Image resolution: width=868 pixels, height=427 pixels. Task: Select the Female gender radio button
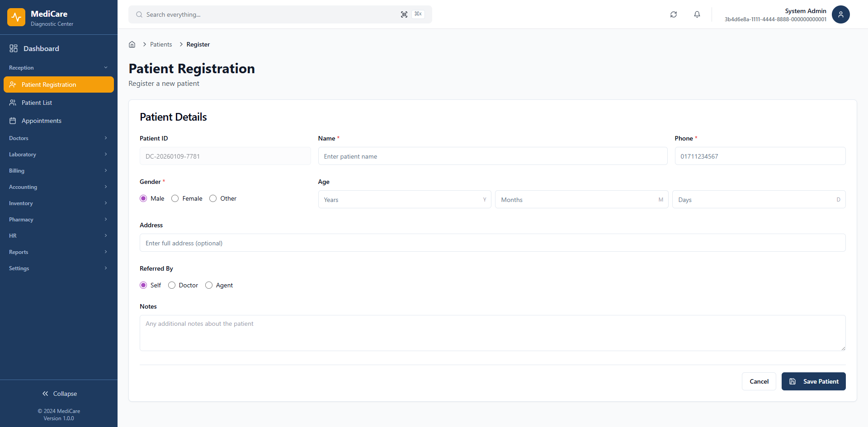click(x=175, y=198)
